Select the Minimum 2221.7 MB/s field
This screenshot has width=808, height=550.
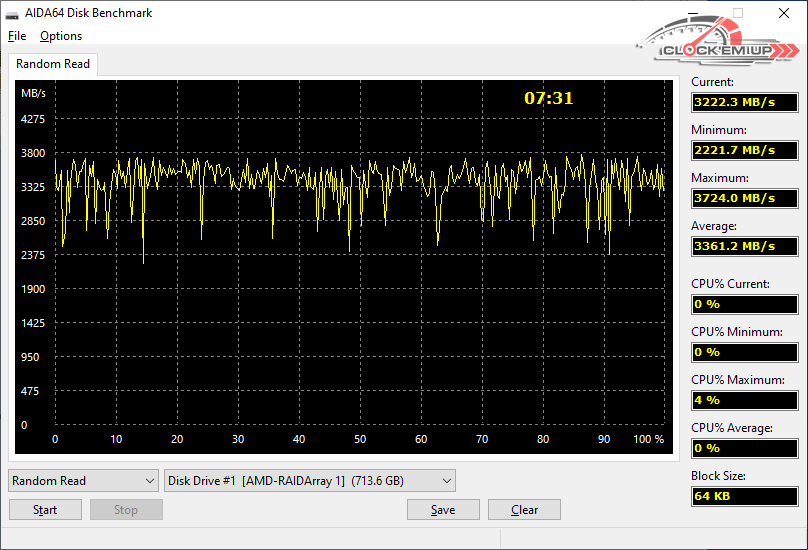[744, 150]
